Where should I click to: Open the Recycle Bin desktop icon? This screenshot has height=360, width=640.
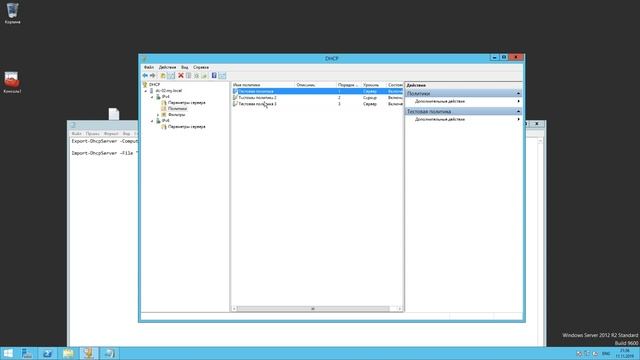(x=13, y=13)
